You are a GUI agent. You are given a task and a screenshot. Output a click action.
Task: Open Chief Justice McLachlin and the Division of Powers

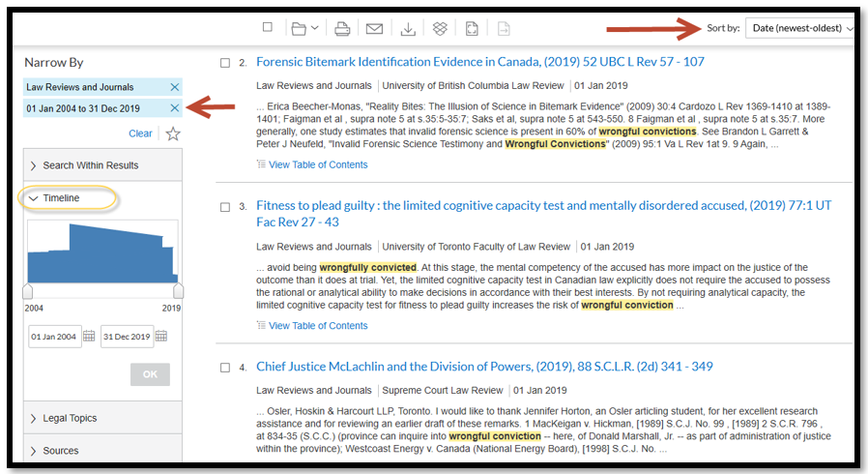[484, 367]
